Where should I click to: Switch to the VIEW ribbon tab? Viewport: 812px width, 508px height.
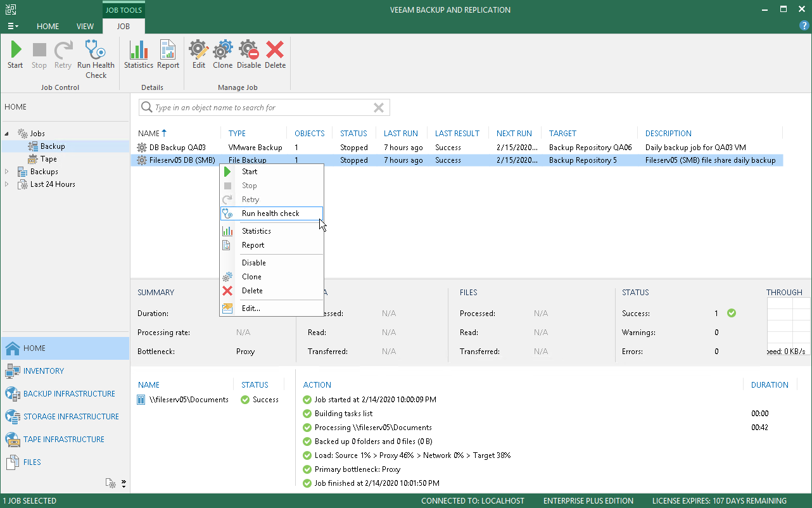point(85,27)
